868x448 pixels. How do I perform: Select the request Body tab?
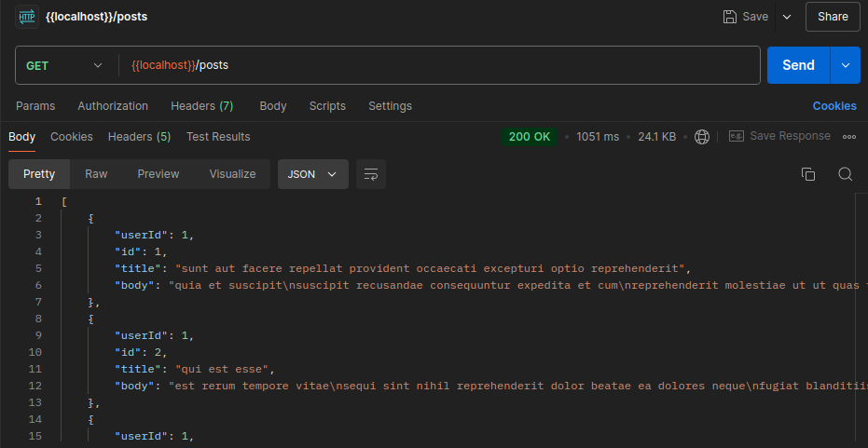point(273,106)
